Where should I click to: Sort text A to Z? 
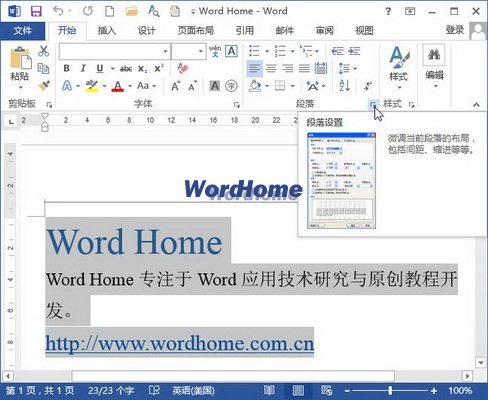(344, 86)
